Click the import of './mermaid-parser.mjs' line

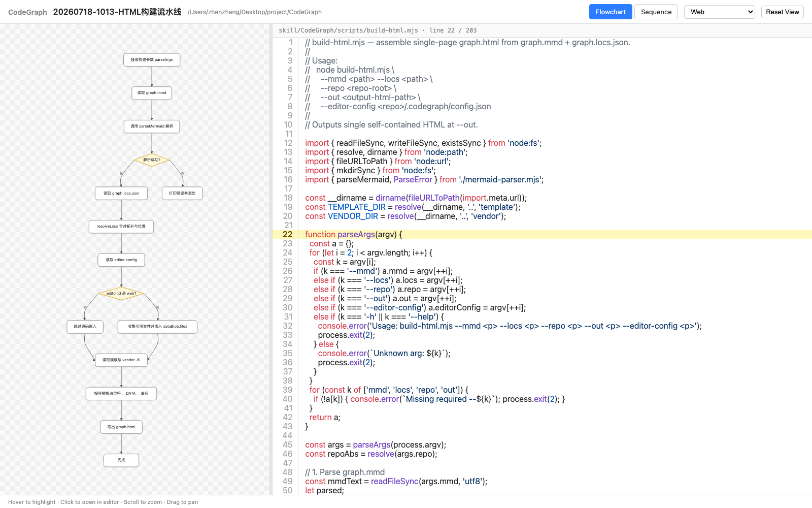pos(424,179)
